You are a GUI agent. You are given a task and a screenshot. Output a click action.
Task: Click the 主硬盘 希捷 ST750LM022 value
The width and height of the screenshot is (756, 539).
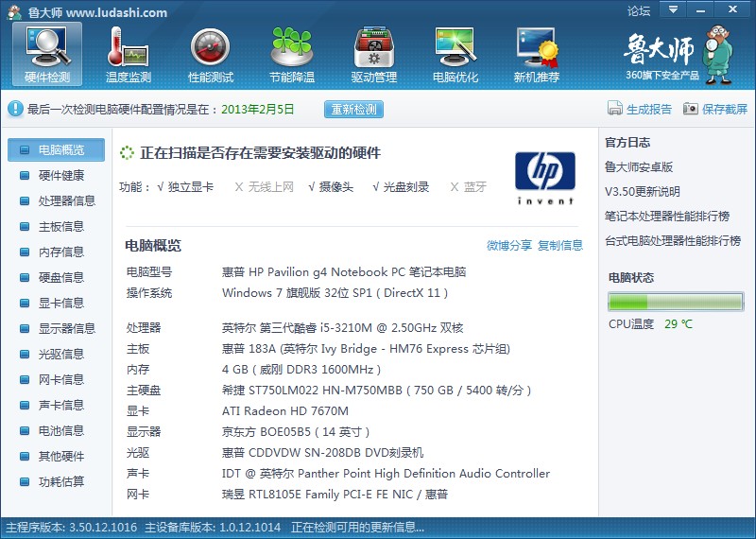[376, 391]
